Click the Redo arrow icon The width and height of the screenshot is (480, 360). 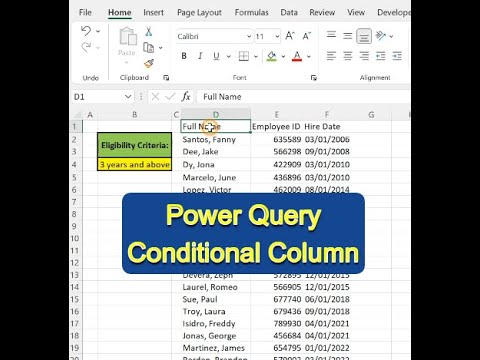click(86, 47)
